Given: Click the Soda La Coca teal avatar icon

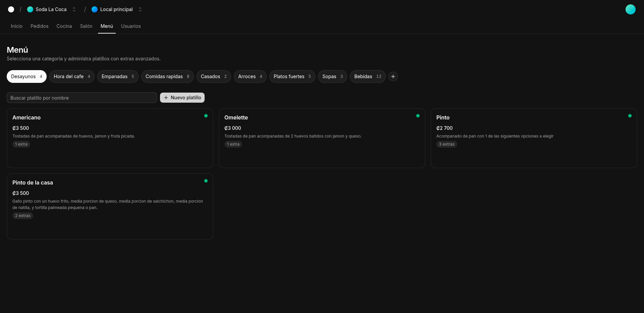Looking at the screenshot, I should pyautogui.click(x=30, y=9).
